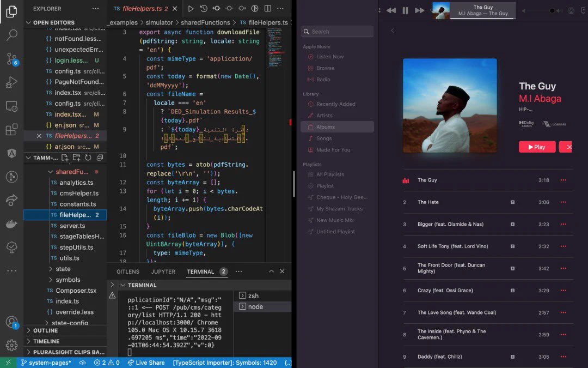588x368 pixels.
Task: Open Songs in Music library
Action: pyautogui.click(x=324, y=138)
